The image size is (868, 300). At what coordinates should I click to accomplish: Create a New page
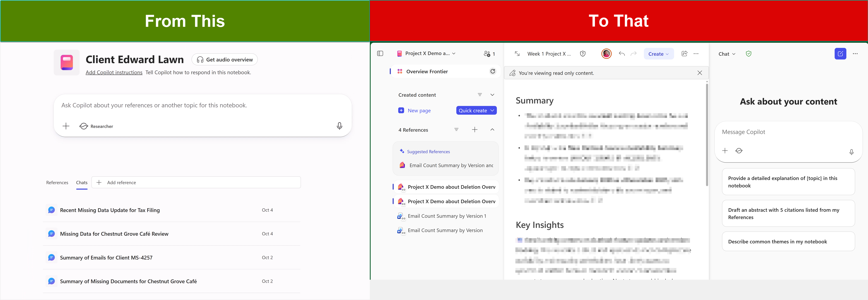click(x=415, y=110)
